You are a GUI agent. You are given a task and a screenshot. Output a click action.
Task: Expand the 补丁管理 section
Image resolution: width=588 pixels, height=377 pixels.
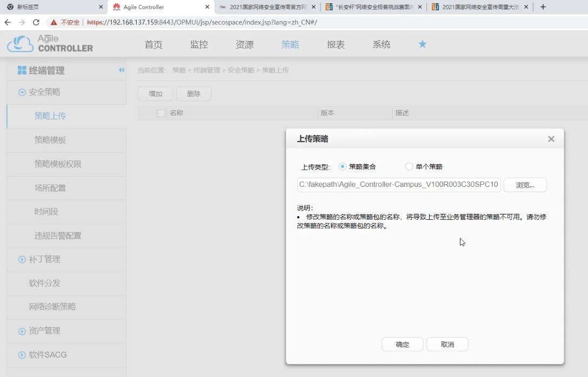[22, 259]
